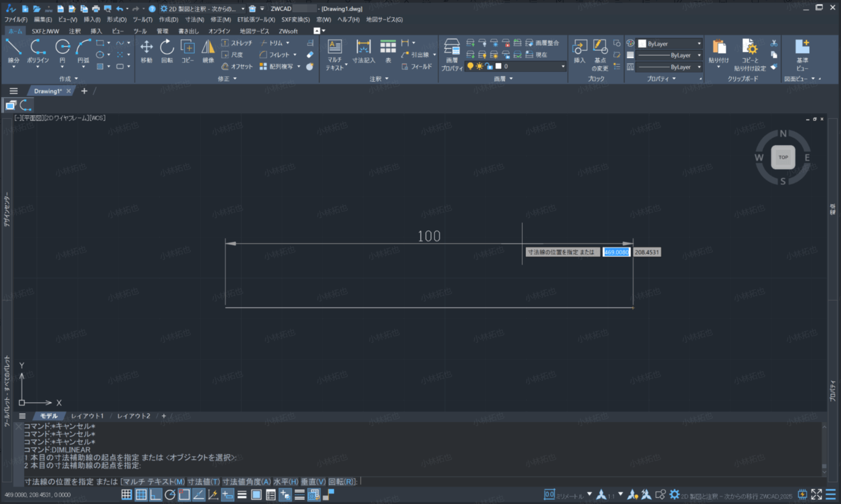Select the ポリライン (Polyline) tool

tap(38, 52)
